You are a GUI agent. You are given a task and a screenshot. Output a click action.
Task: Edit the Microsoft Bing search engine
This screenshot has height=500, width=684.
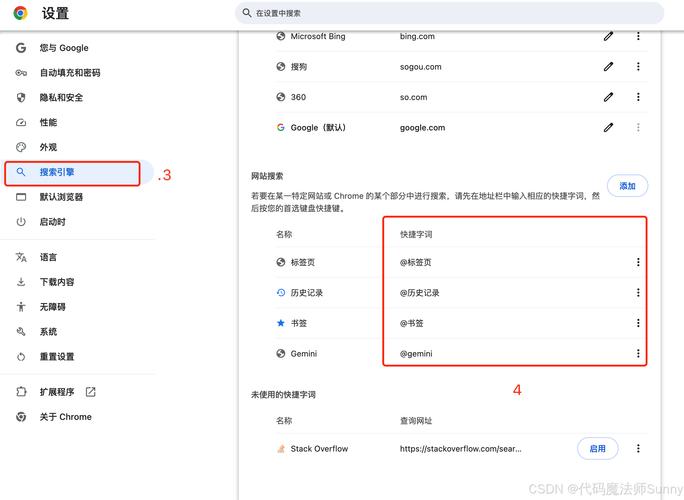click(x=609, y=36)
